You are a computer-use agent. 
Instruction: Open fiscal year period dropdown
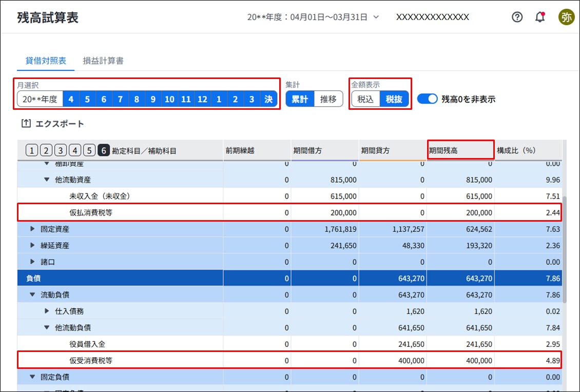coord(313,17)
